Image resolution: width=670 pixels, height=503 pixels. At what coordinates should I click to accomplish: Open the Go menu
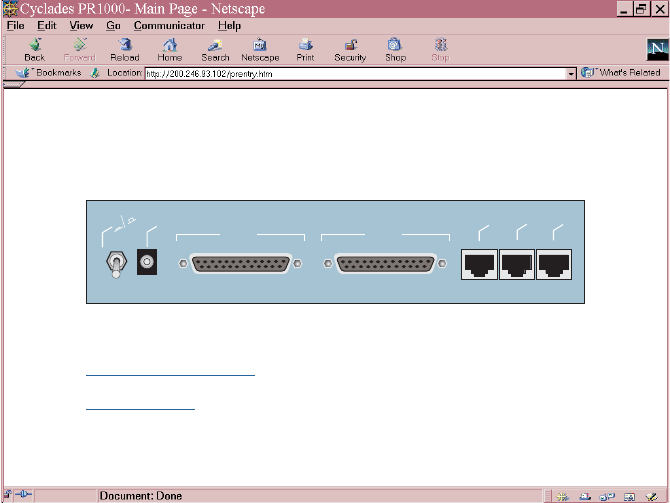pyautogui.click(x=113, y=26)
